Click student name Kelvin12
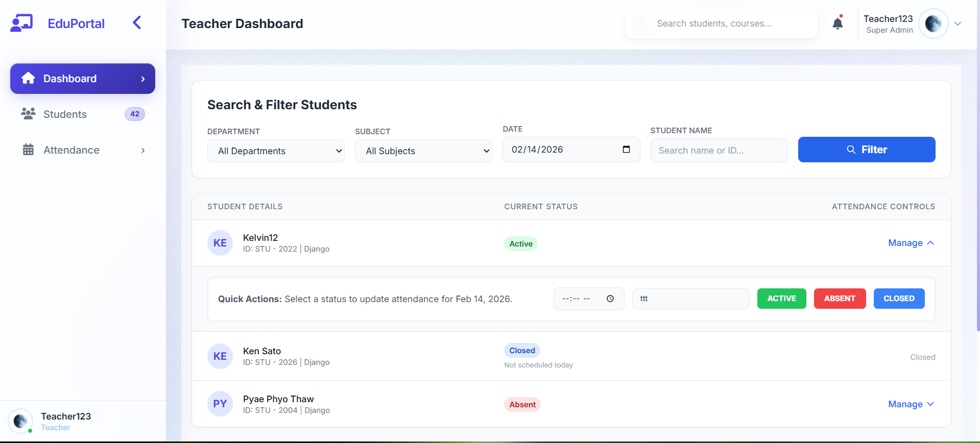The height and width of the screenshot is (443, 980). coord(260,238)
